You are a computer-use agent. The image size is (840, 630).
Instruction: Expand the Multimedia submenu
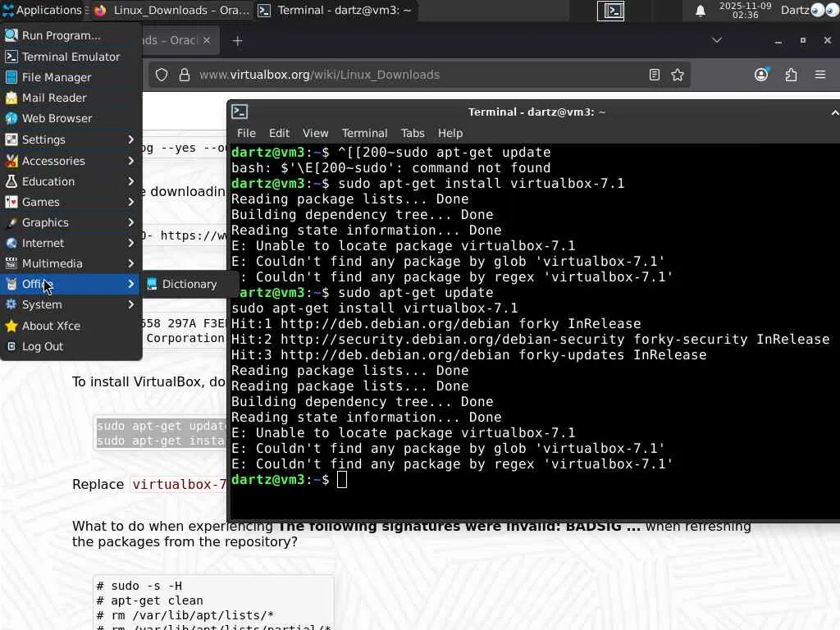[71, 263]
